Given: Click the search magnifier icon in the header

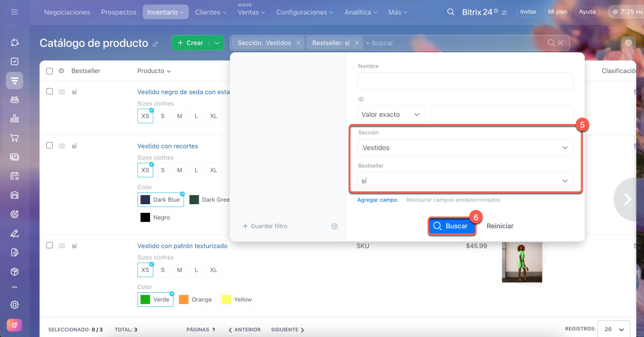Looking at the screenshot, I should 450,12.
